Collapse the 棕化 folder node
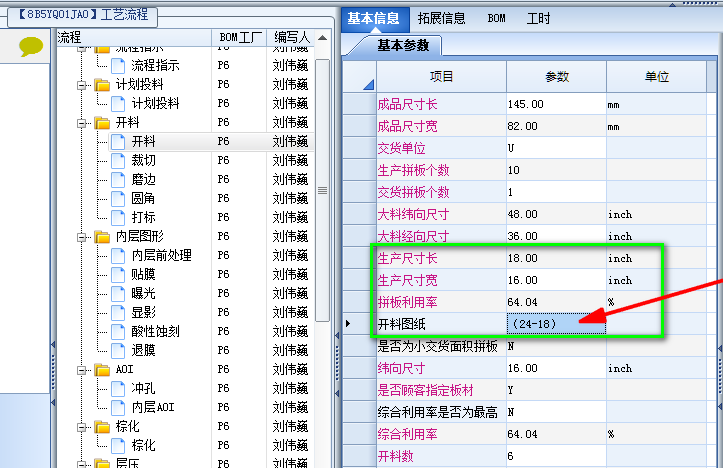The width and height of the screenshot is (723, 468). pyautogui.click(x=82, y=427)
